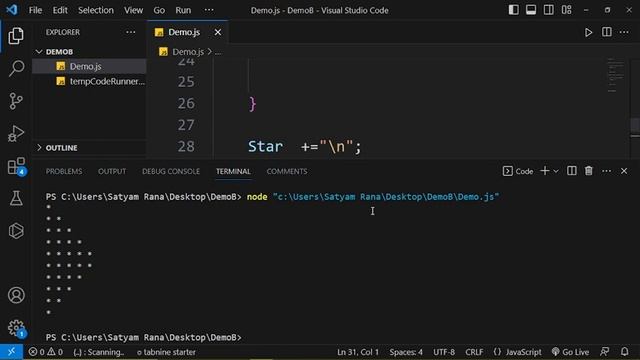Open the Go menu
The height and width of the screenshot is (360, 640).
[x=159, y=10]
